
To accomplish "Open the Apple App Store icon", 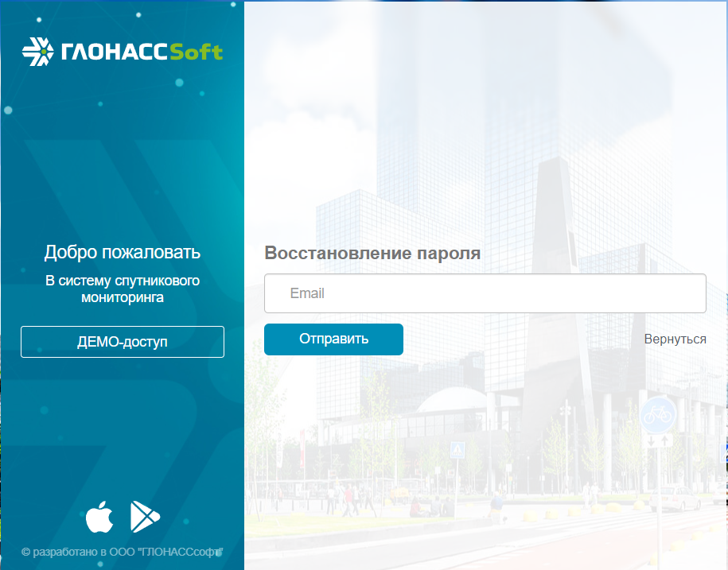I will [x=99, y=517].
